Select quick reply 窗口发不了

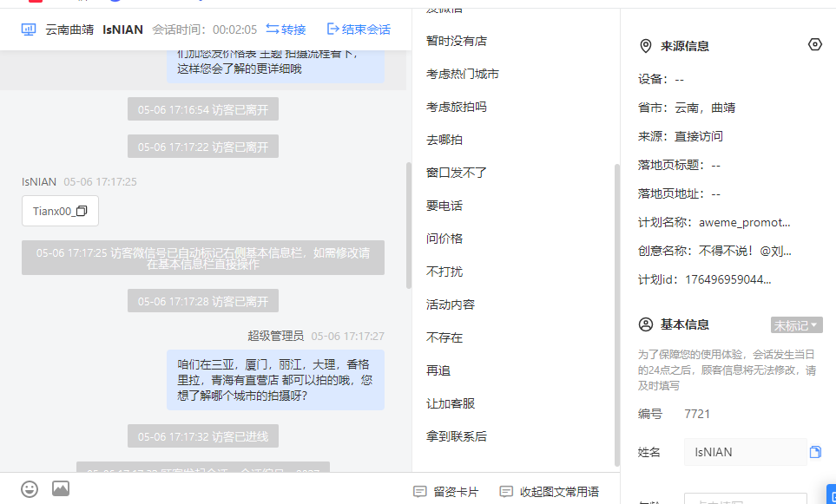(x=457, y=173)
